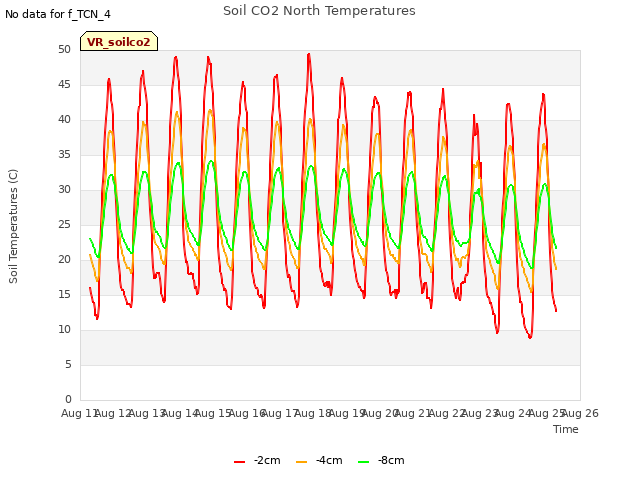Click the 35 y-axis tick label
Screen dimensions: 640x480
tap(64, 154)
